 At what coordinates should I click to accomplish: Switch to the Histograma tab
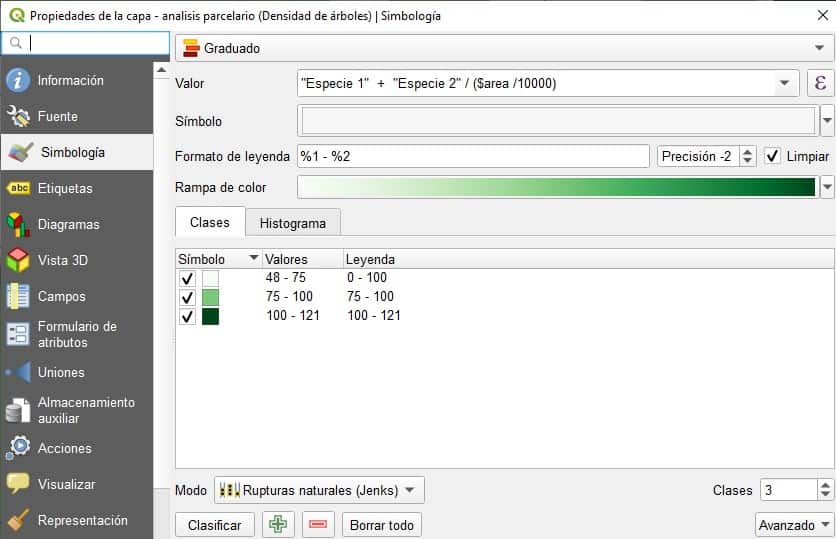point(293,223)
